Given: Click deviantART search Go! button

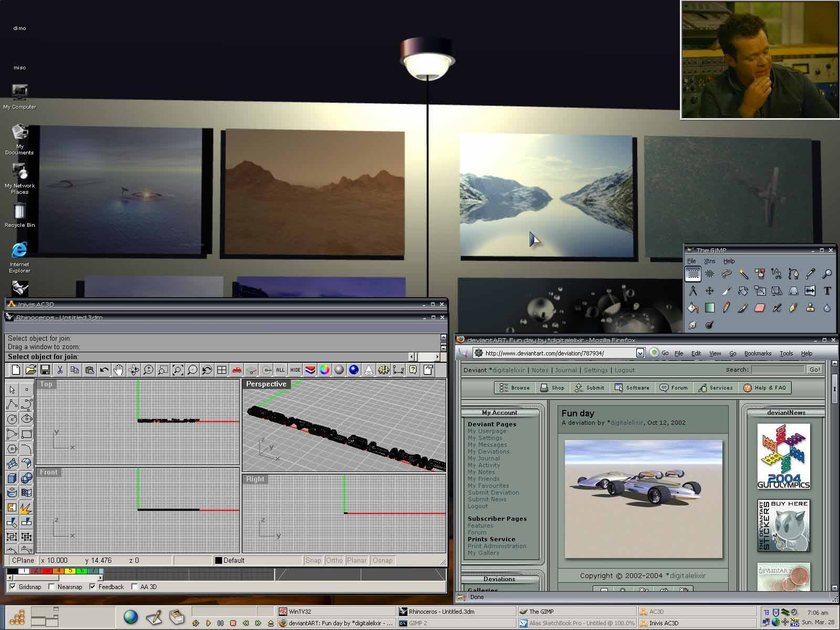Looking at the screenshot, I should pyautogui.click(x=814, y=370).
